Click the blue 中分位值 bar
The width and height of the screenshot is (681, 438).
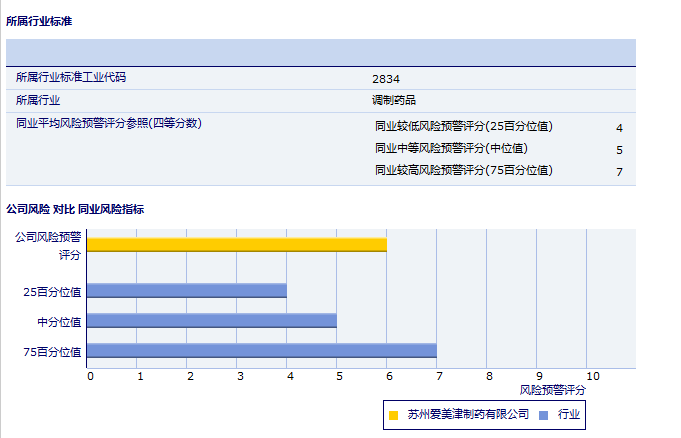pyautogui.click(x=211, y=321)
